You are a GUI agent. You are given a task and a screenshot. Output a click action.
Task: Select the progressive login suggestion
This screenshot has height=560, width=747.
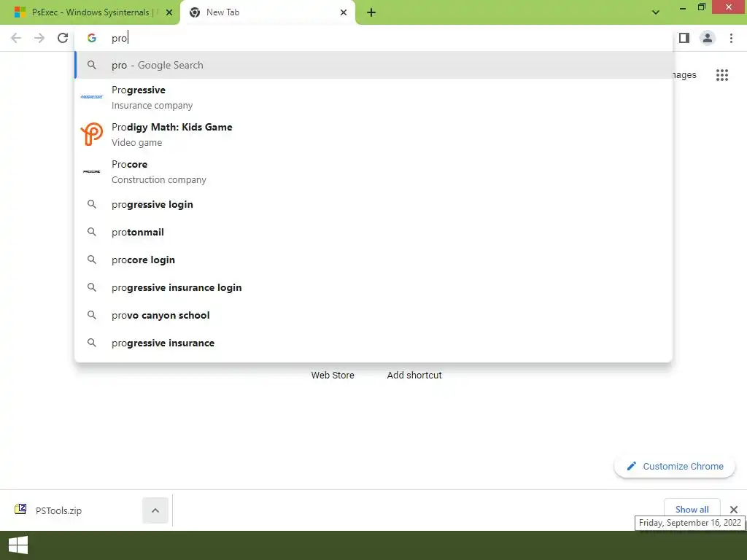tap(373, 204)
